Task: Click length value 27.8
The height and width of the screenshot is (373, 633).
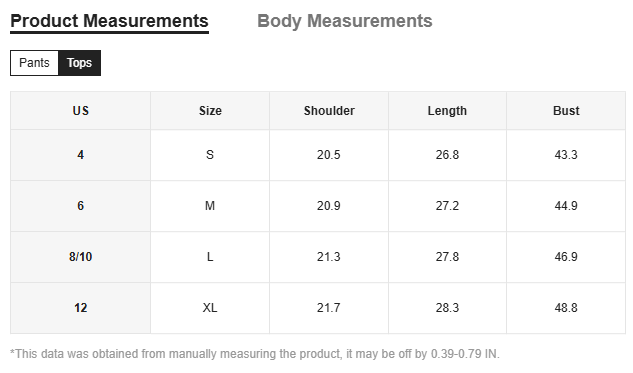Action: click(447, 257)
